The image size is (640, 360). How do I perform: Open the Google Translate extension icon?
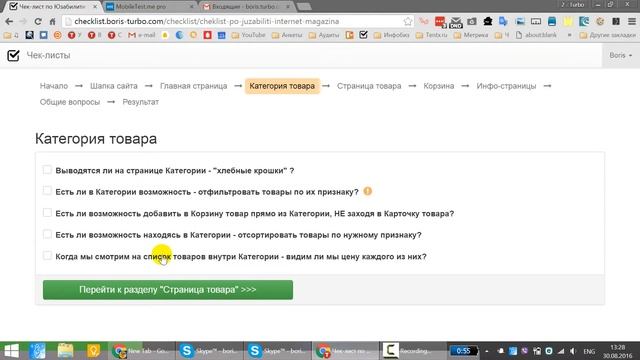click(x=503, y=21)
